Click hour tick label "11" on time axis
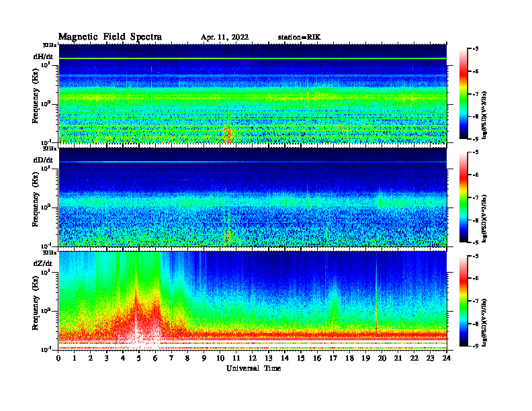The width and height of the screenshot is (532, 411). point(236,358)
